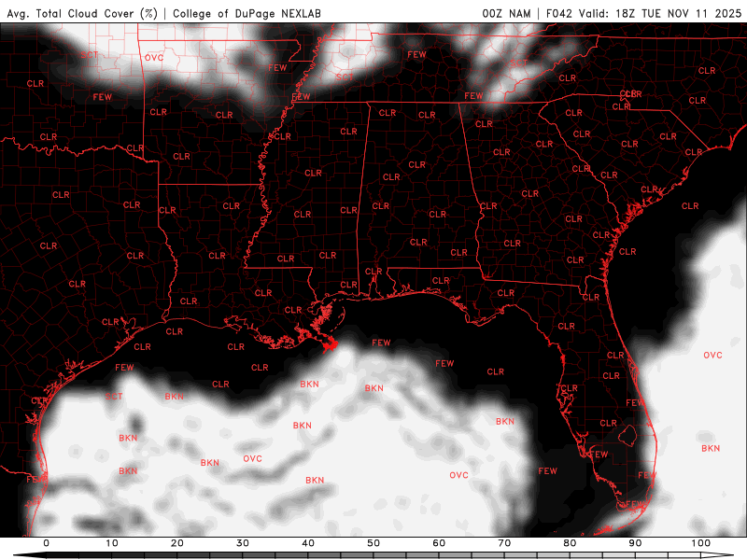Click the 40 value on the color scale
The width and height of the screenshot is (747, 560).
point(308,543)
